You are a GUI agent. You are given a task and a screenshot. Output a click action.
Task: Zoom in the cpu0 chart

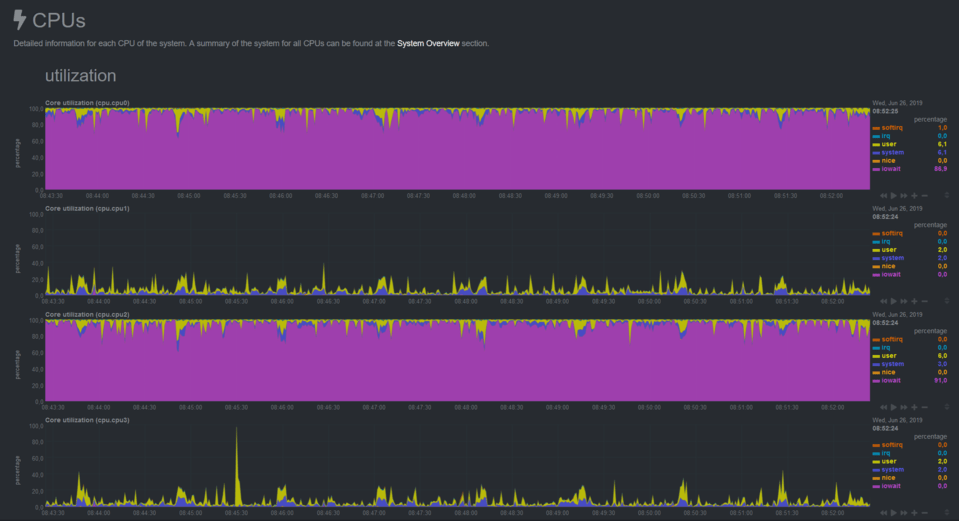(x=914, y=196)
